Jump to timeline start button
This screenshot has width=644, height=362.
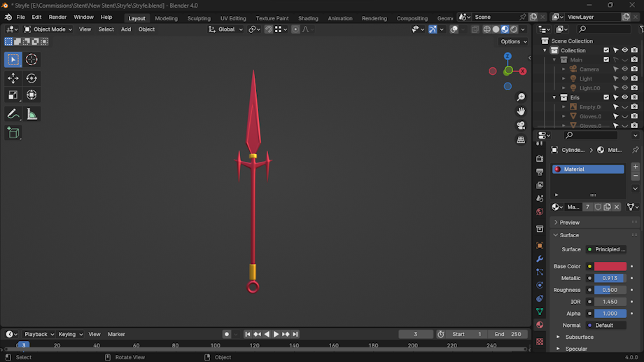[x=248, y=334]
